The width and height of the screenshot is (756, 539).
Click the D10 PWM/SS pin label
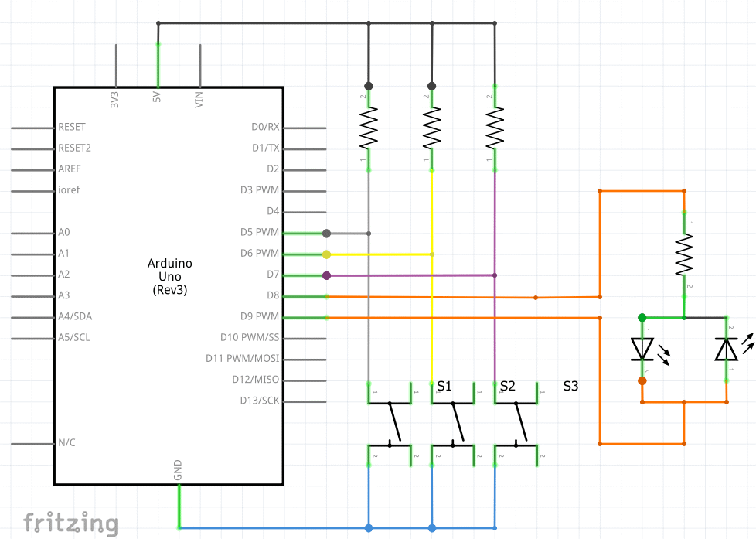[250, 337]
